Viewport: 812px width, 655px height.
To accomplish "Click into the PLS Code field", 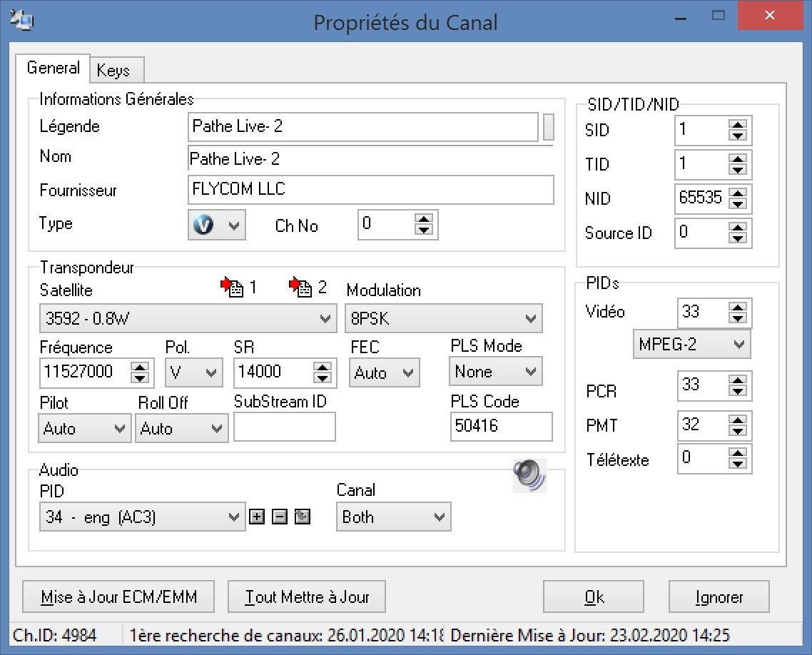I will [501, 427].
